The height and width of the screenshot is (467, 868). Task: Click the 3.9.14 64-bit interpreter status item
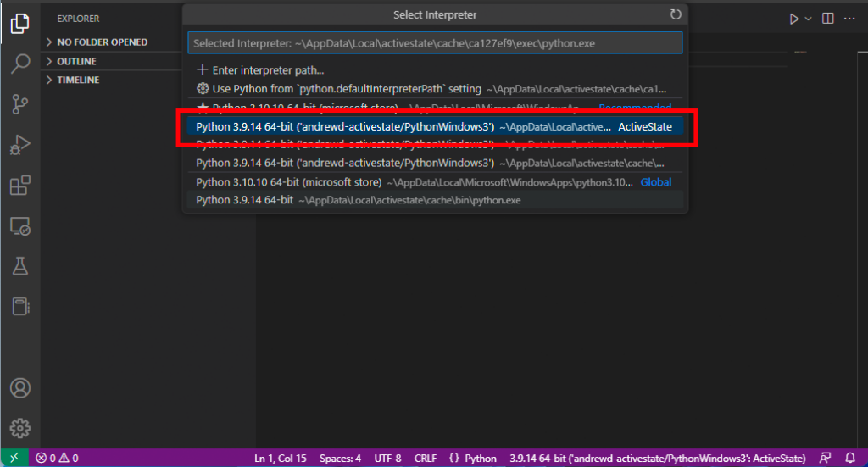point(657,459)
